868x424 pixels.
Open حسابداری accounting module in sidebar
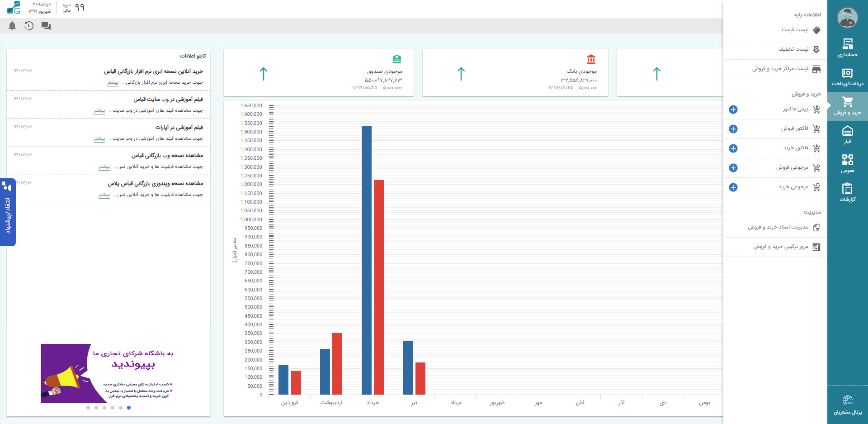click(847, 48)
